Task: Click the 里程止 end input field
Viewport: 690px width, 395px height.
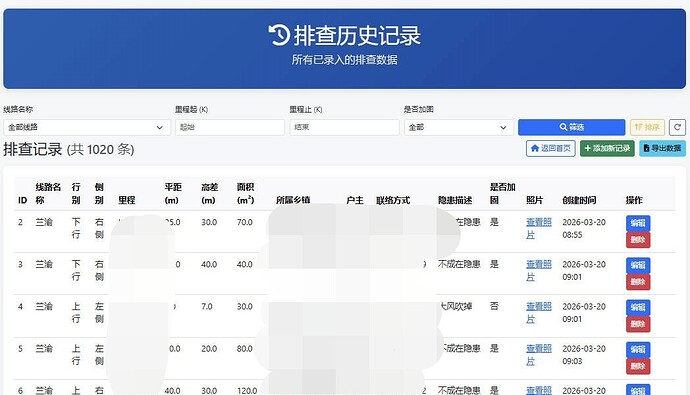Action: 344,128
